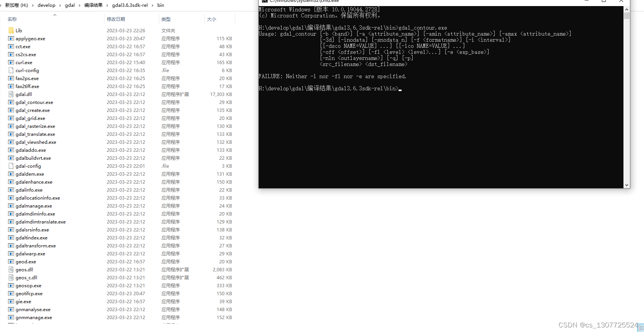Click the gdalinfo.exe program icon
The image size is (644, 332).
point(11,190)
